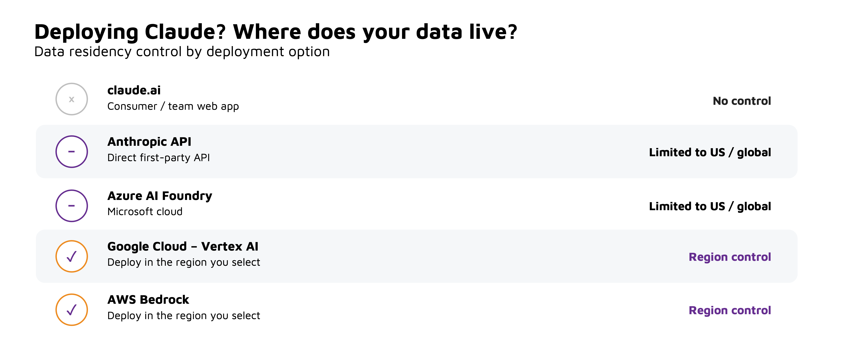Click the checkmark circle beside AWS Bedrock
Image resolution: width=868 pixels, height=353 pixels.
72,310
